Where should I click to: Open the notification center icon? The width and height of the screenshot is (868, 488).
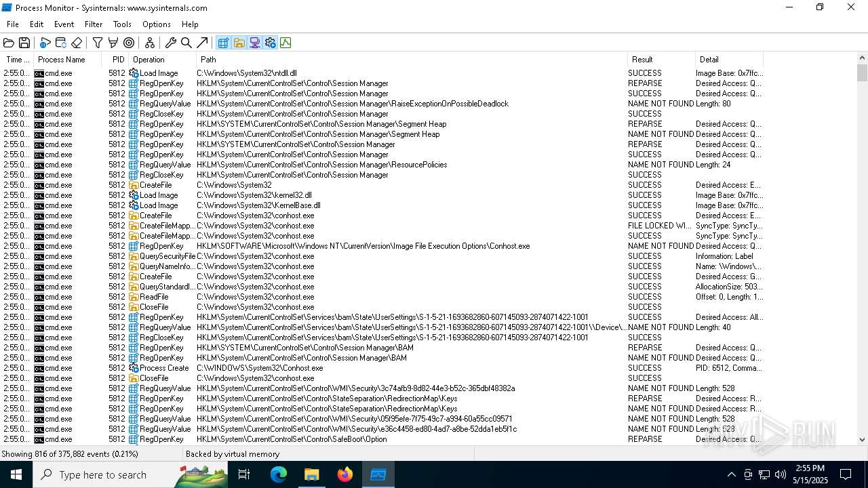pyautogui.click(x=846, y=474)
